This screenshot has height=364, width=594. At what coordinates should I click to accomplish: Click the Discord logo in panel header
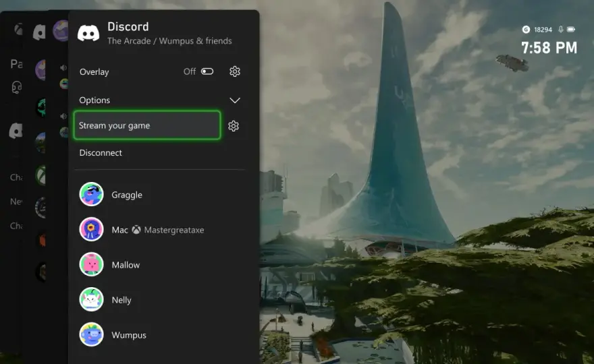tap(88, 33)
